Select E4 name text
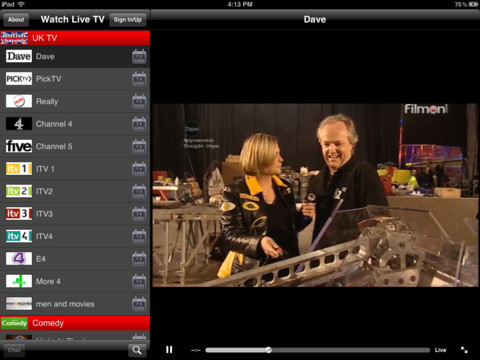Image resolution: width=480 pixels, height=360 pixels. [x=41, y=259]
